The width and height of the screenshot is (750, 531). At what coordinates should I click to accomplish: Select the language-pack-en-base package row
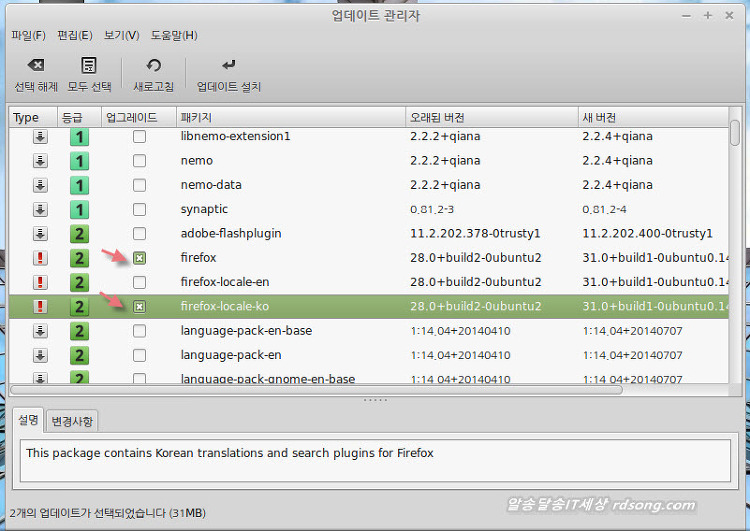(290, 330)
